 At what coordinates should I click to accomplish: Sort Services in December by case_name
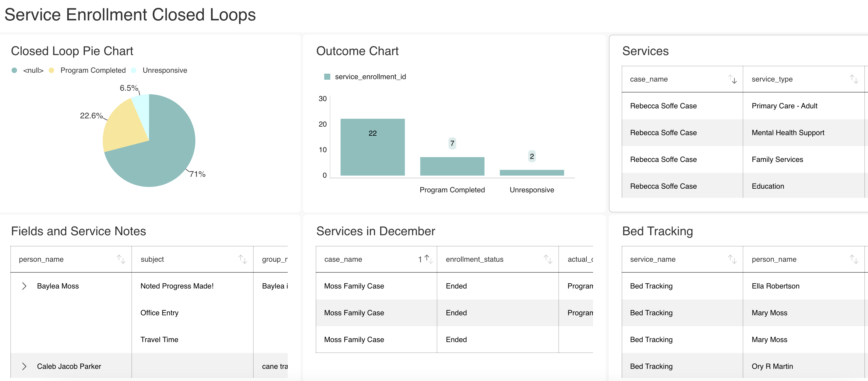tap(428, 259)
